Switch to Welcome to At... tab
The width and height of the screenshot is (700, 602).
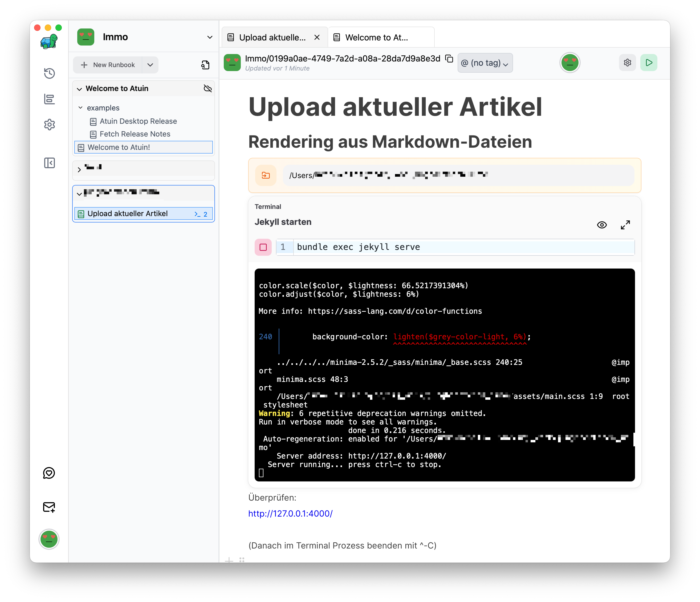(x=376, y=38)
